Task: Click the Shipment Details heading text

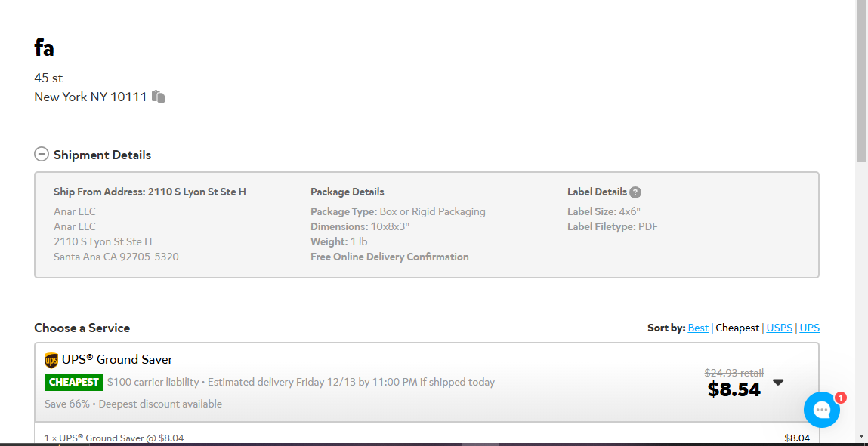Action: coord(103,155)
